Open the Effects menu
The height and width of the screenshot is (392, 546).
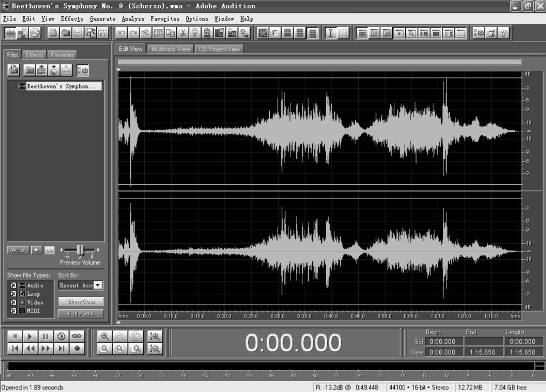(x=72, y=19)
